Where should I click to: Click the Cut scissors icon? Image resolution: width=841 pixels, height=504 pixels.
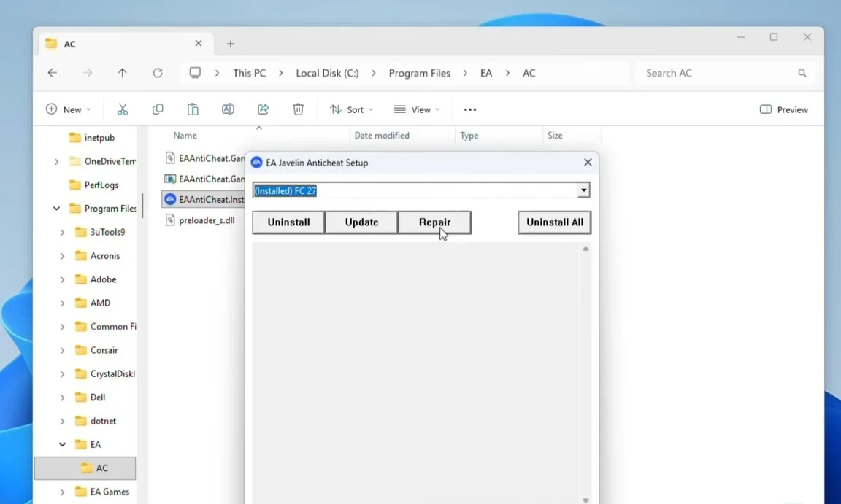[123, 109]
